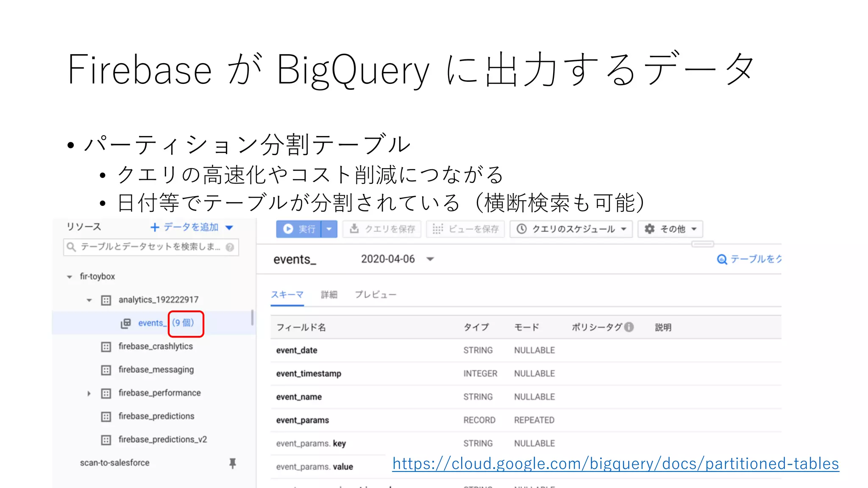The image size is (868, 488).
Task: Click REPEATED mode of event_params
Action: 534,420
